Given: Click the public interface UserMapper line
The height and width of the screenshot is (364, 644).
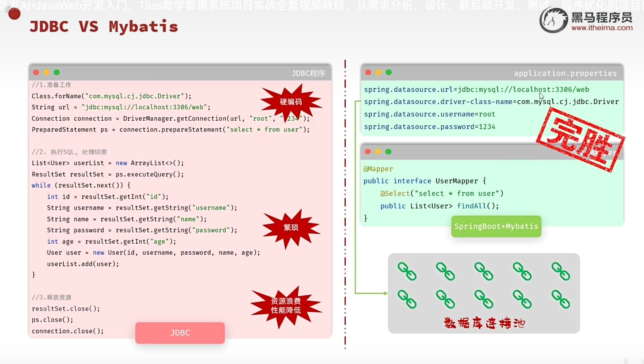Looking at the screenshot, I should [425, 181].
